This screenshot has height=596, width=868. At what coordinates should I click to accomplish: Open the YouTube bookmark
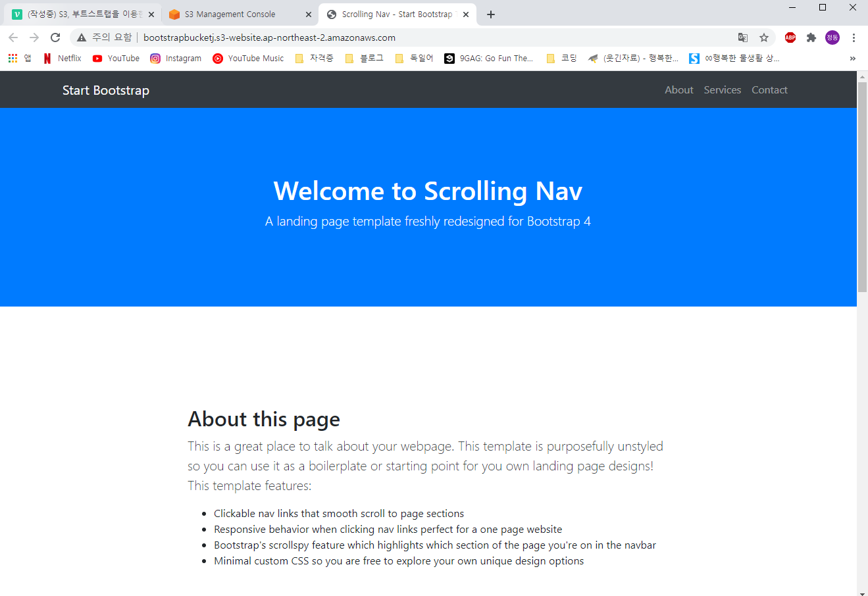click(x=116, y=59)
